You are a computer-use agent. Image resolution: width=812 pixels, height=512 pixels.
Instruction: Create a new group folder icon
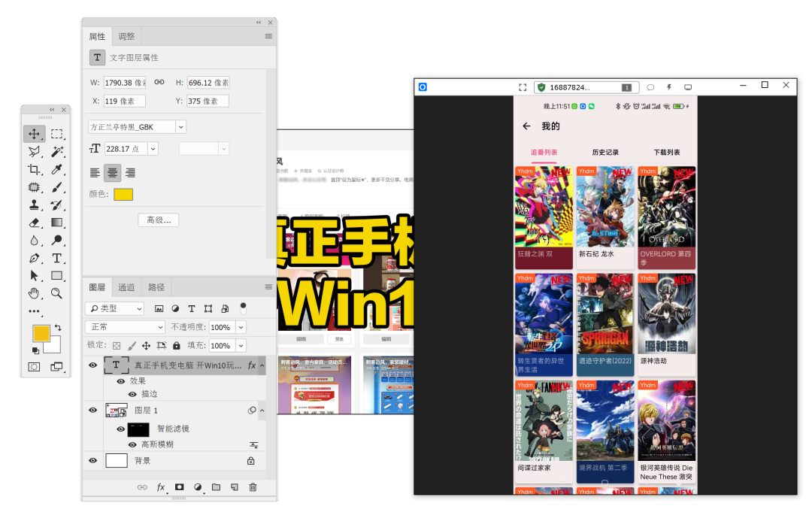point(216,486)
